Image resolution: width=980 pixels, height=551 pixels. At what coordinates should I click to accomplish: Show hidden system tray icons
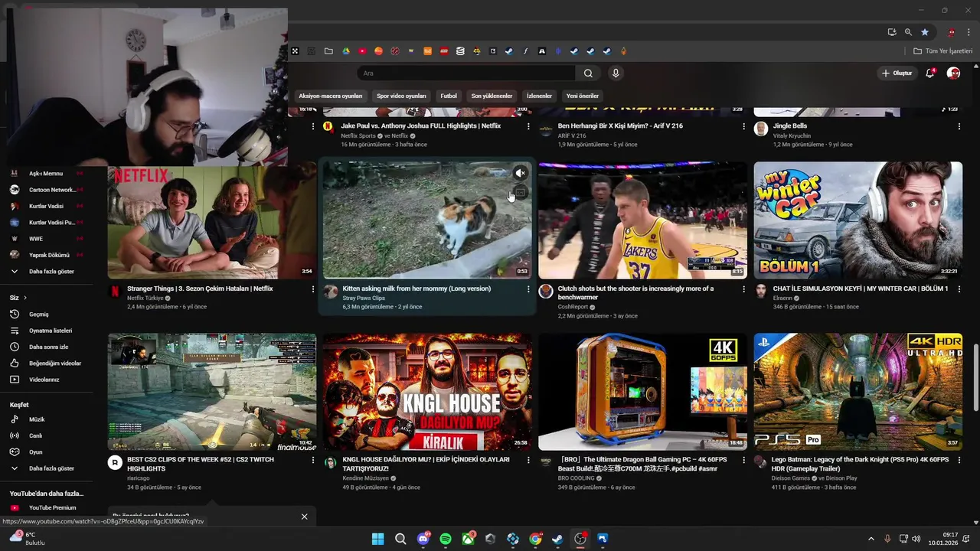871,539
